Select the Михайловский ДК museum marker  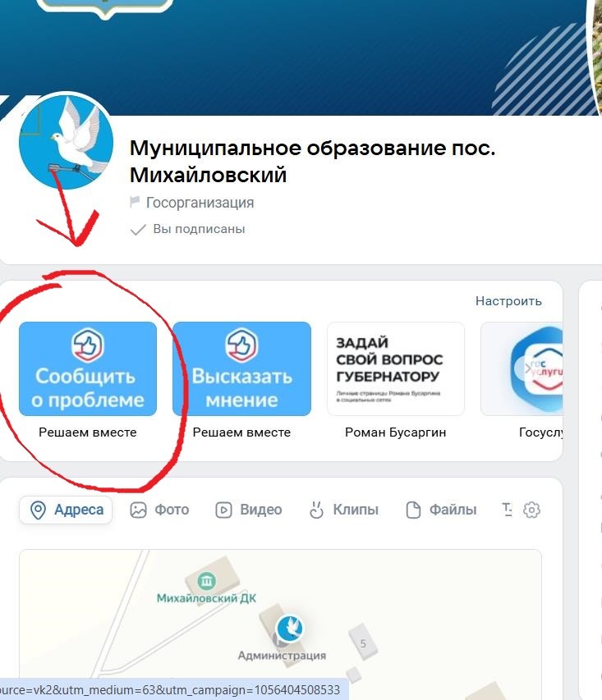coord(206,581)
